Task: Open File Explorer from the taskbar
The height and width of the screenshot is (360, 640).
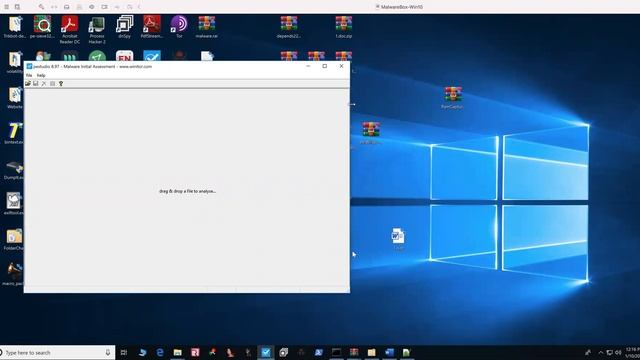Action: pyautogui.click(x=178, y=352)
